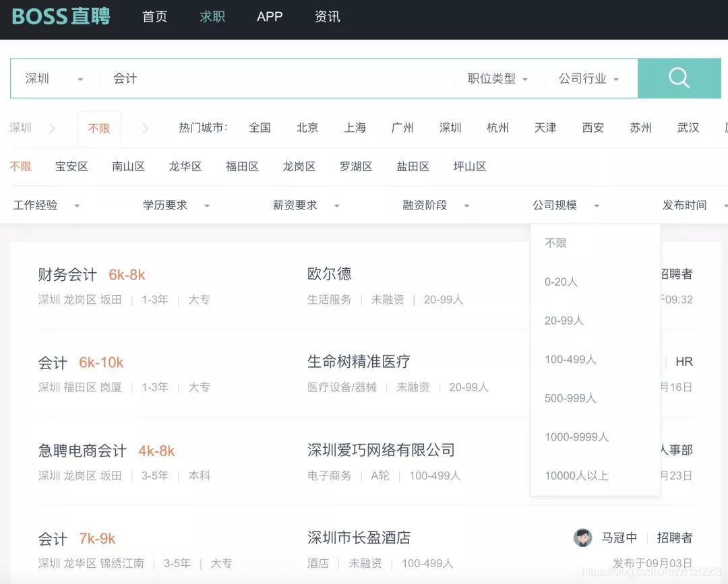This screenshot has height=584, width=728.
Task: Open 生命树精准医疗 company page
Action: click(x=359, y=361)
